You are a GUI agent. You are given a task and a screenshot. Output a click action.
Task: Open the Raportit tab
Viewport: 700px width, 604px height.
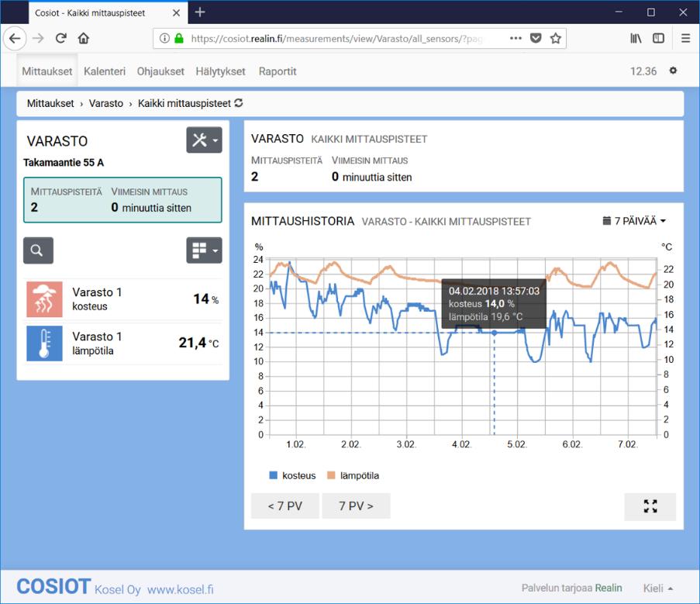click(x=278, y=71)
